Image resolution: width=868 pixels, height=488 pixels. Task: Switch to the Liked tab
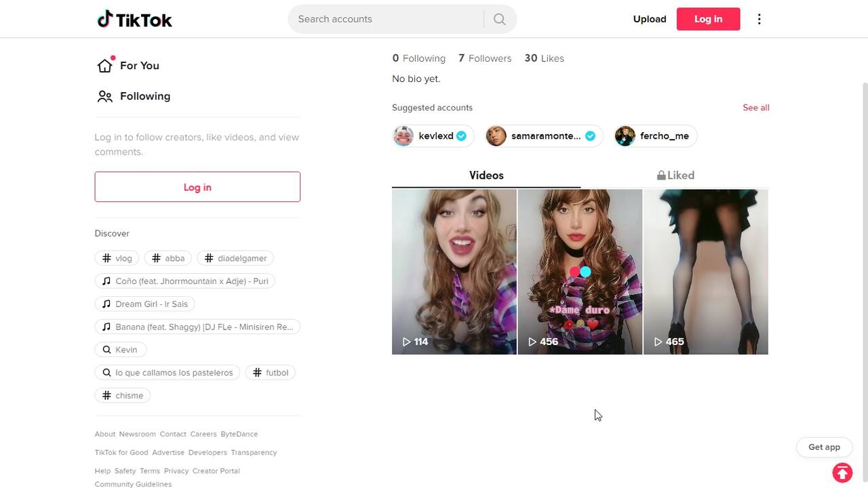click(x=675, y=176)
